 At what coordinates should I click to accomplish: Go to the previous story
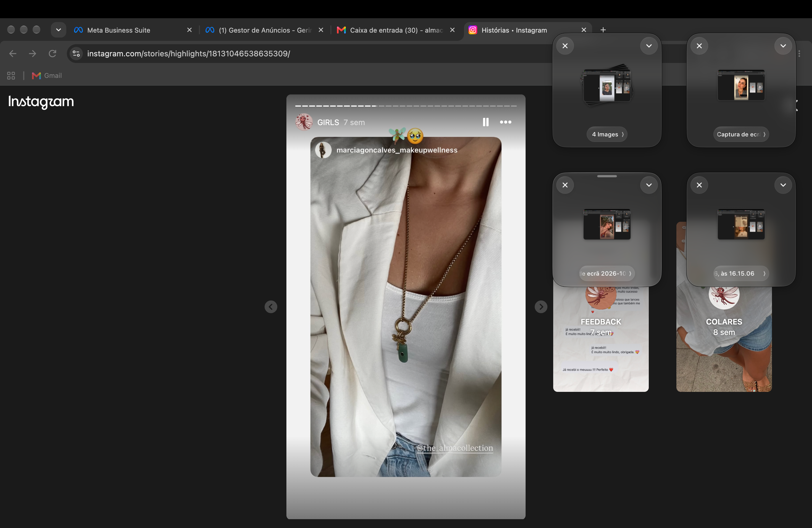click(271, 307)
